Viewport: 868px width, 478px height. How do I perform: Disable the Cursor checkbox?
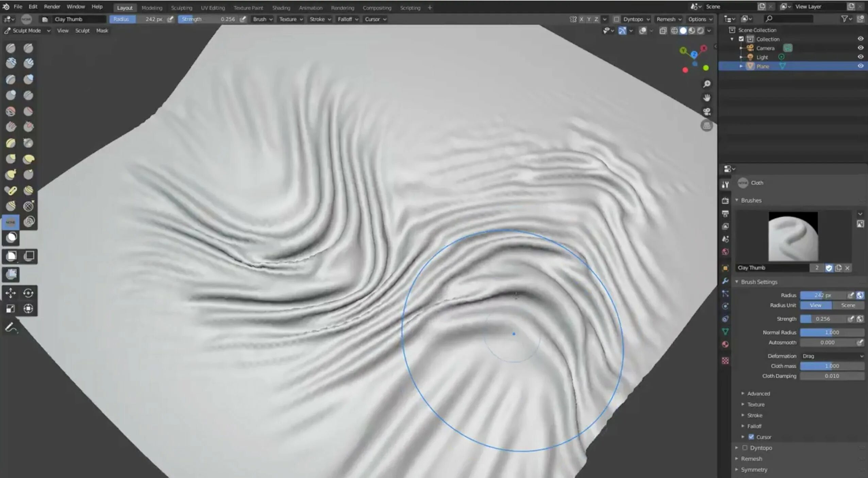click(x=751, y=437)
